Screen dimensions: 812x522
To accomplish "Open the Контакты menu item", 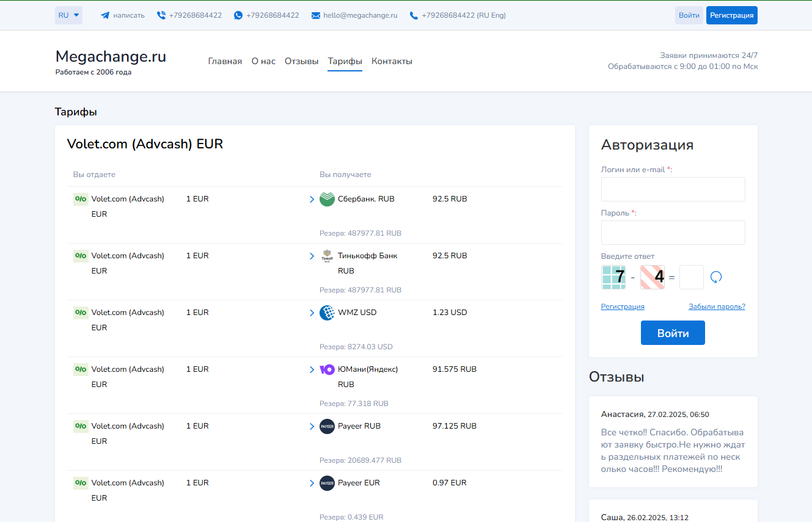I will coord(392,61).
